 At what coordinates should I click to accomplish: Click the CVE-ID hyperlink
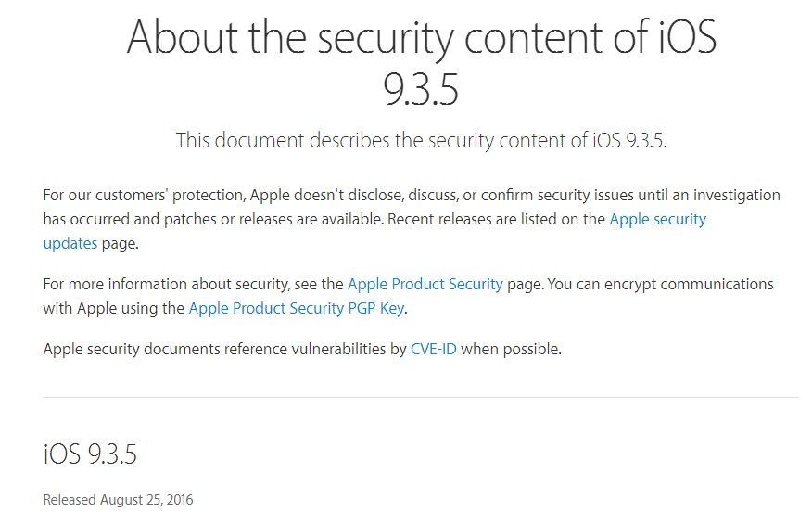(x=433, y=350)
